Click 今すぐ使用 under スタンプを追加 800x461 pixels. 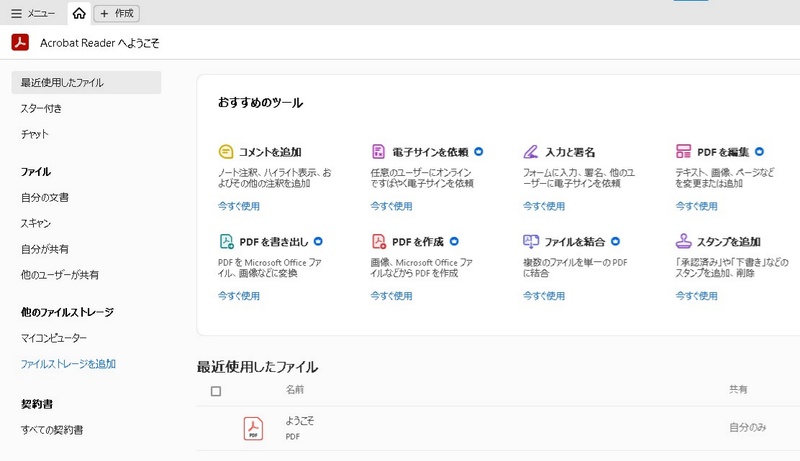696,296
